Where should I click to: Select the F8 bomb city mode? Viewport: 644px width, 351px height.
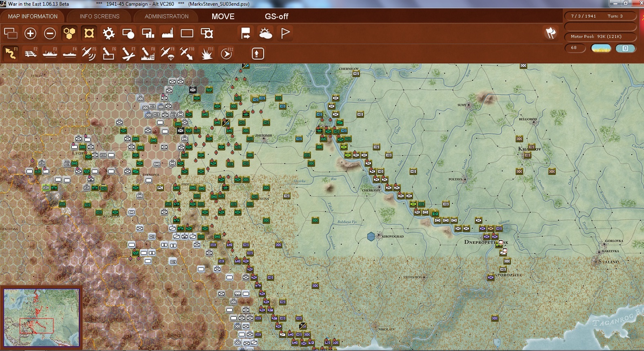tap(148, 53)
